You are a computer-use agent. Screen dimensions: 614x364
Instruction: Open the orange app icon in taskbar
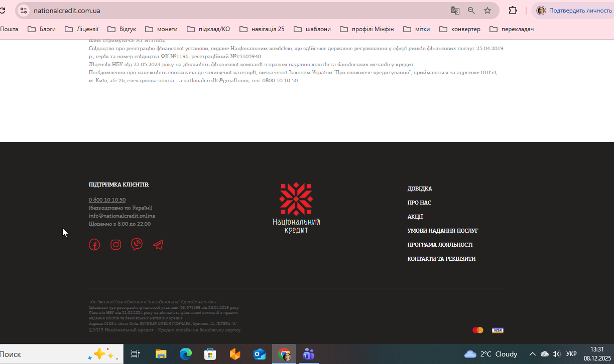[x=235, y=354]
